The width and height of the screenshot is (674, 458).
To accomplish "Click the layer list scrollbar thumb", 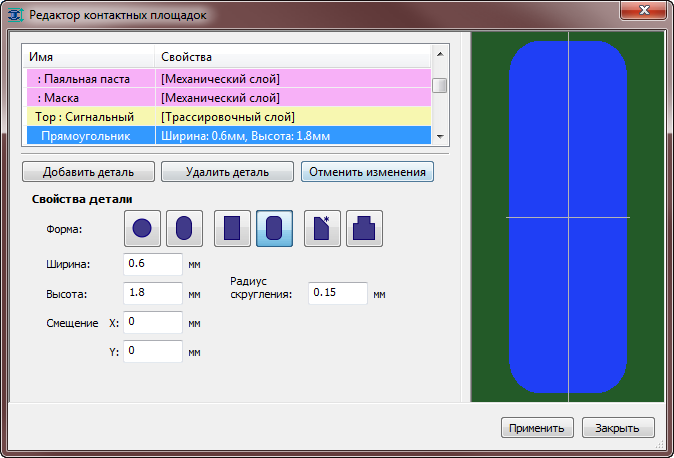I will click(440, 85).
